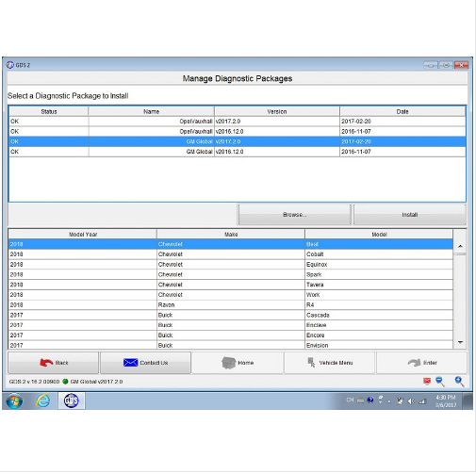Select the 2017 Buick Encore row
This screenshot has width=476, height=474.
click(x=231, y=335)
